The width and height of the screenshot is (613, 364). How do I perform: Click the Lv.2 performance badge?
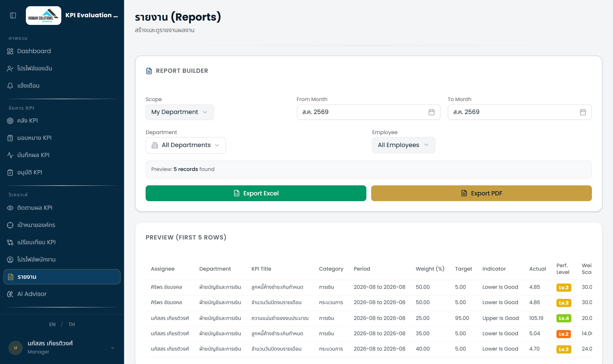pyautogui.click(x=563, y=334)
